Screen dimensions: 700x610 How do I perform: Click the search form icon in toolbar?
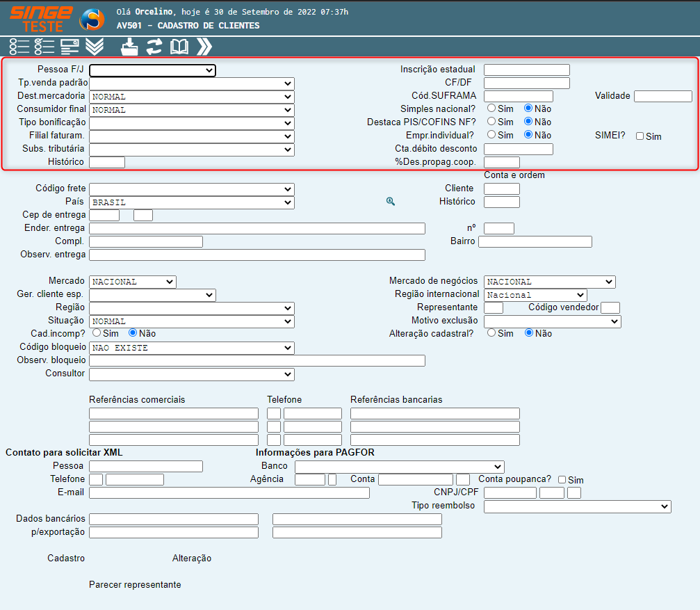tap(70, 47)
